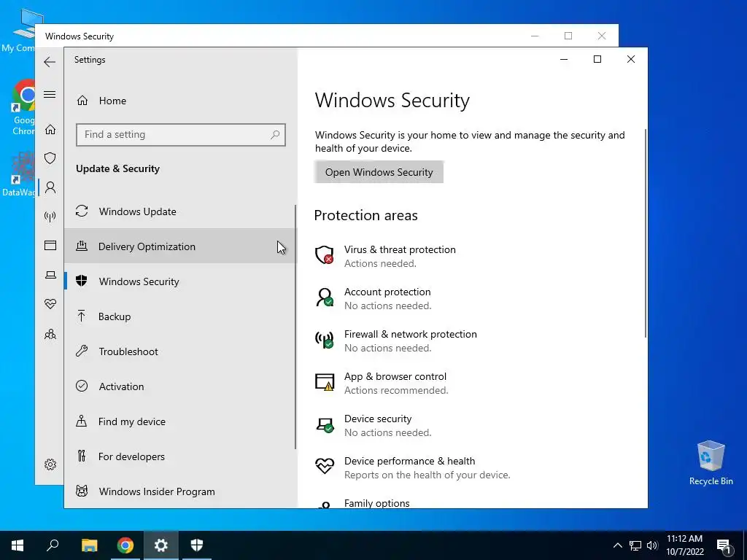This screenshot has height=560, width=747.
Task: Click the Settings content vertical scrollbar
Action: pyautogui.click(x=646, y=233)
